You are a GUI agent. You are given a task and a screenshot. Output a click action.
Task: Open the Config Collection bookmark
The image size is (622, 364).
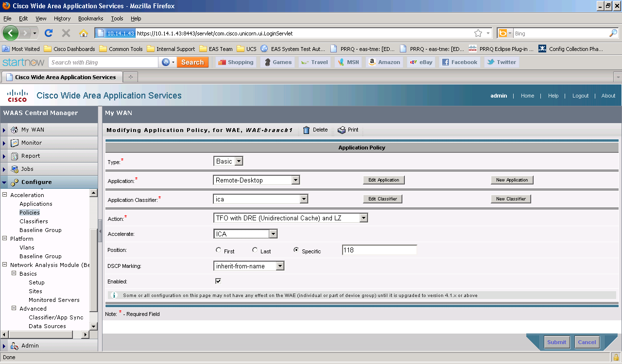(571, 49)
